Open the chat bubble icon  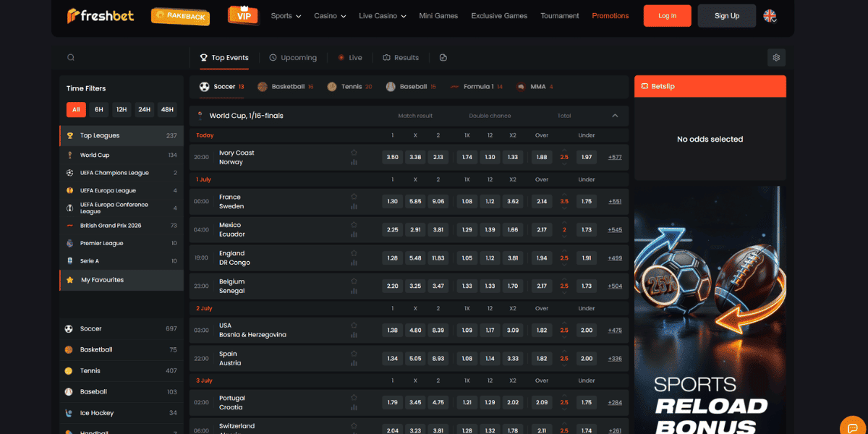pyautogui.click(x=854, y=426)
